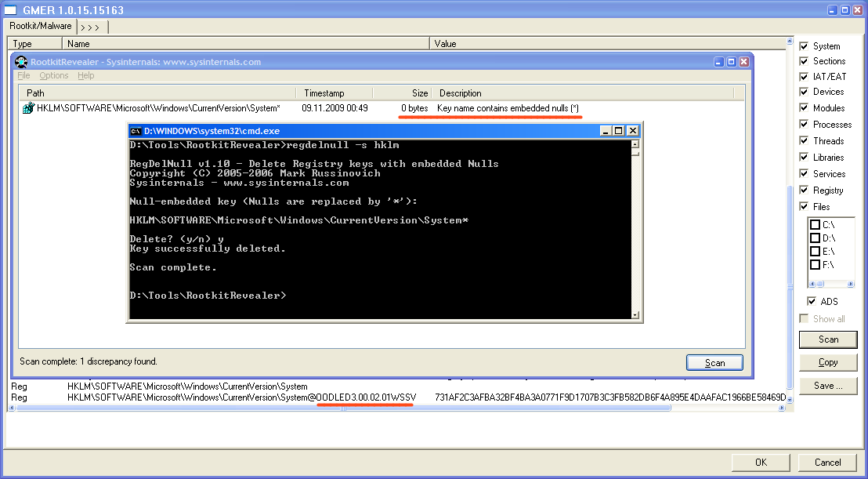868x479 pixels.
Task: Click the cmd.exe scrollbar up arrow
Action: tap(635, 144)
